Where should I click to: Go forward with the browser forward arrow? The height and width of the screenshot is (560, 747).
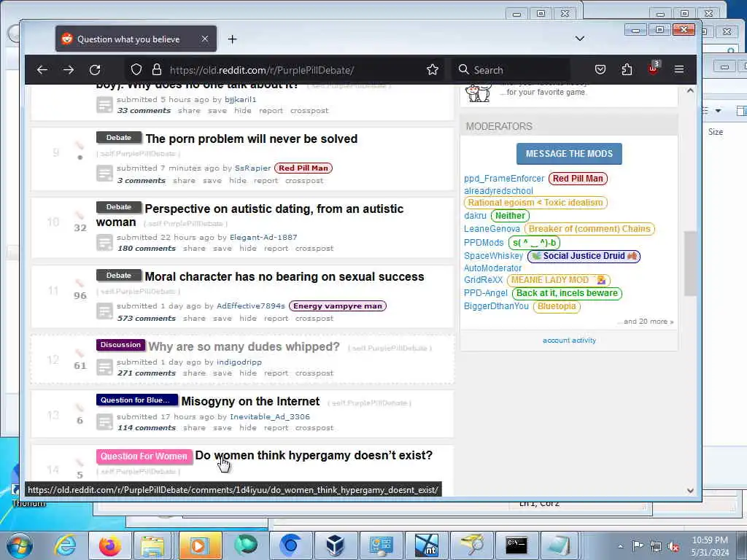pyautogui.click(x=69, y=70)
